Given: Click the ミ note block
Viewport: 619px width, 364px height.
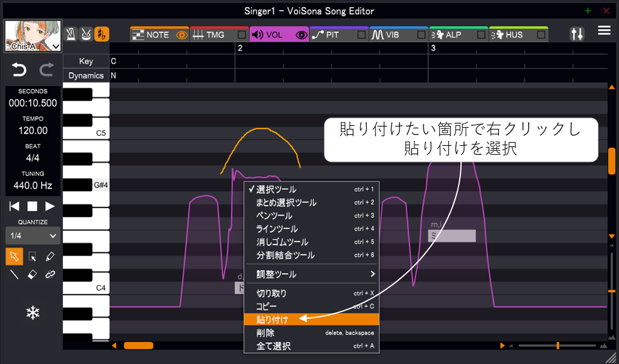Looking at the screenshot, I should 452,236.
